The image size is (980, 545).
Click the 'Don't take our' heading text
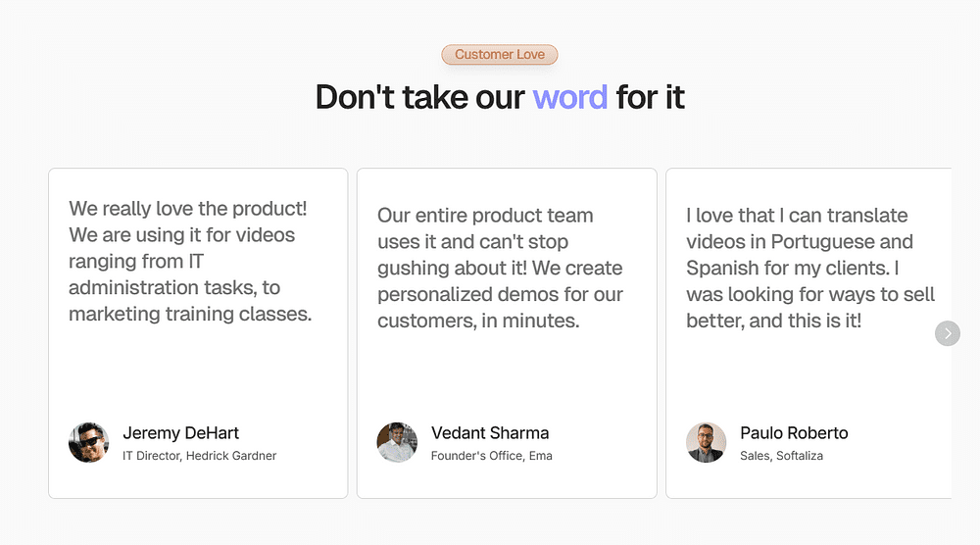pyautogui.click(x=420, y=97)
